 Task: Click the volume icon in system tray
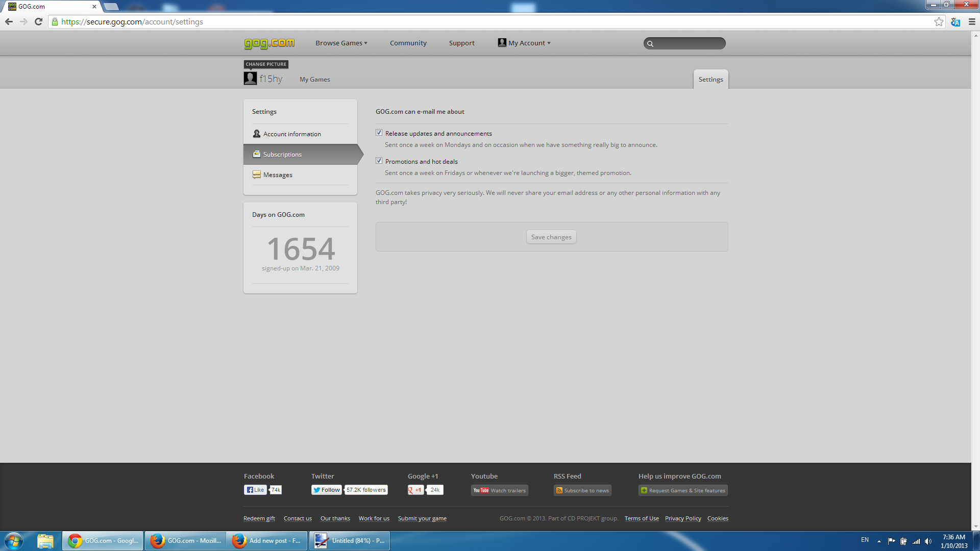click(x=928, y=541)
